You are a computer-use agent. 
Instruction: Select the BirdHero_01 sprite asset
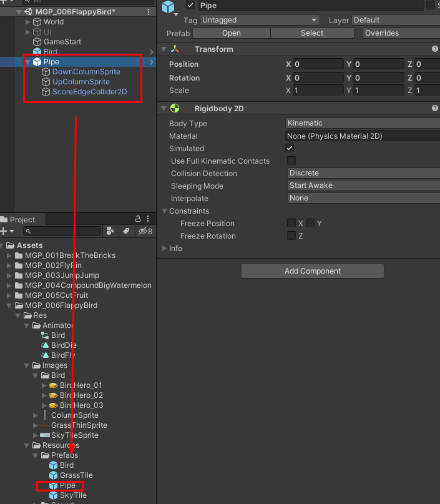click(81, 385)
